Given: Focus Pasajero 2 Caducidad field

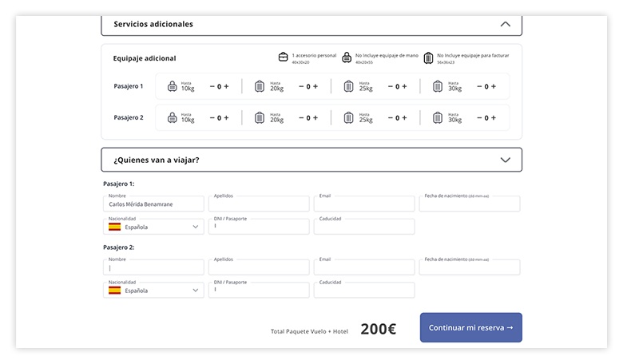Looking at the screenshot, I should click(364, 291).
